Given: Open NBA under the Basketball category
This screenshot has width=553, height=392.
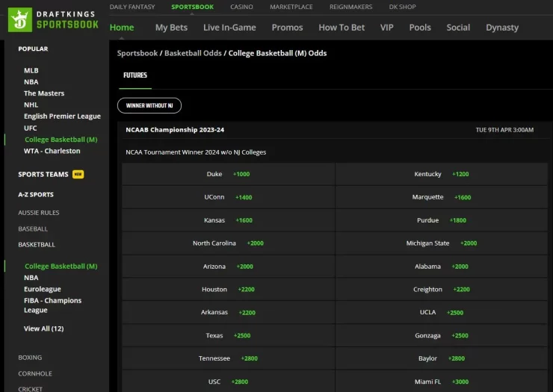Looking at the screenshot, I should [31, 278].
